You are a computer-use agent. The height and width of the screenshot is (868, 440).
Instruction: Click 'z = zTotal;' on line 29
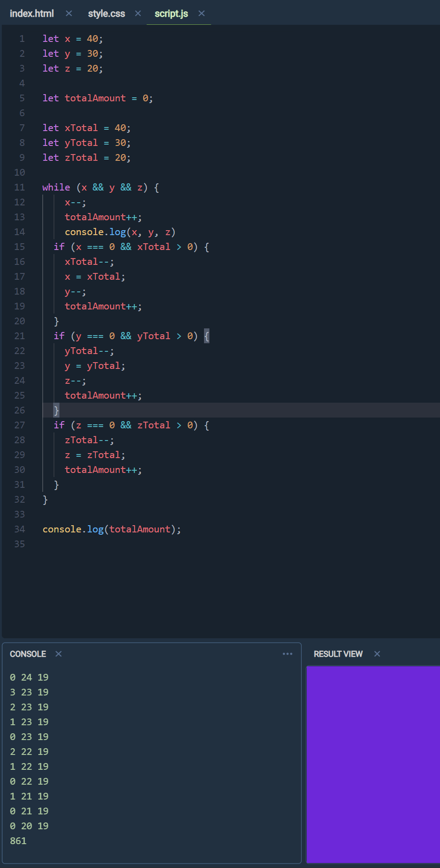[95, 455]
